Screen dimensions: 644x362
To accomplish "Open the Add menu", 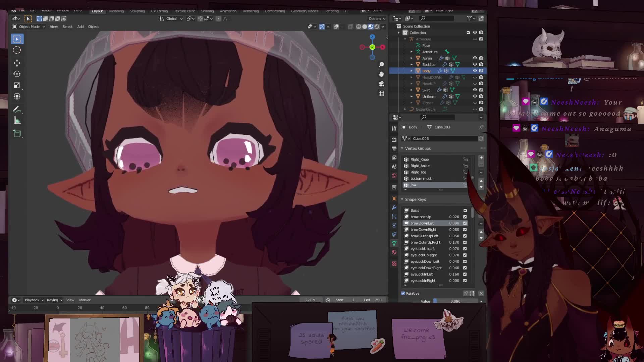I will 80,27.
